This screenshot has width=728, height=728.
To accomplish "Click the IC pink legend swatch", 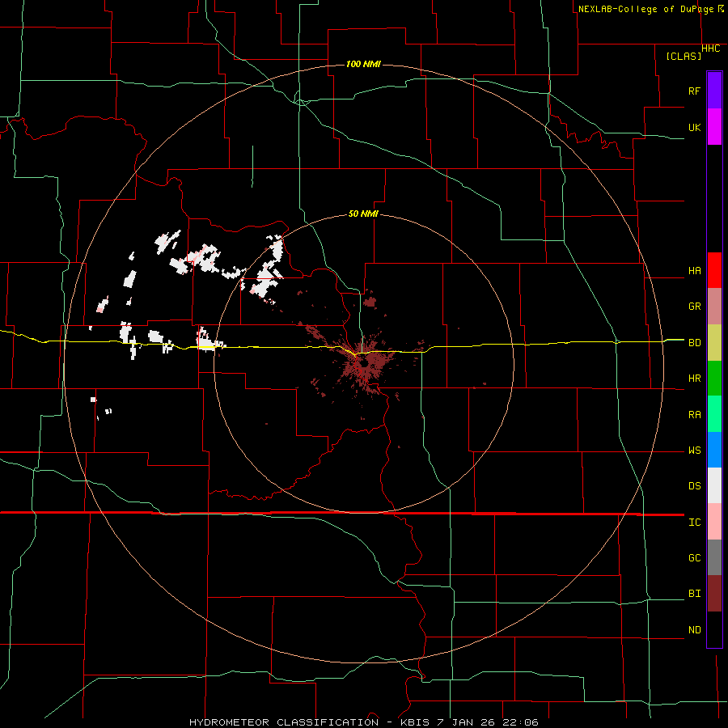I will coord(714,522).
